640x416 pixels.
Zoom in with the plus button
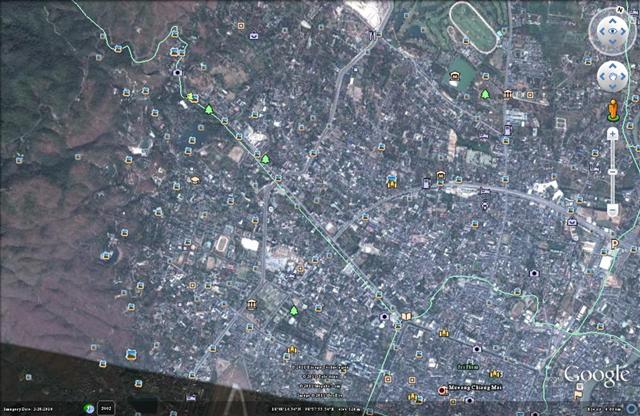click(612, 134)
